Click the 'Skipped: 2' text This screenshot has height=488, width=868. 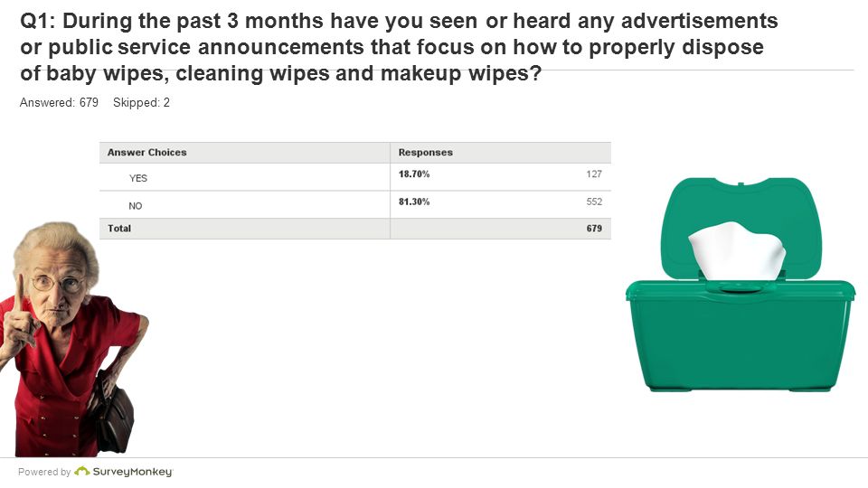141,102
